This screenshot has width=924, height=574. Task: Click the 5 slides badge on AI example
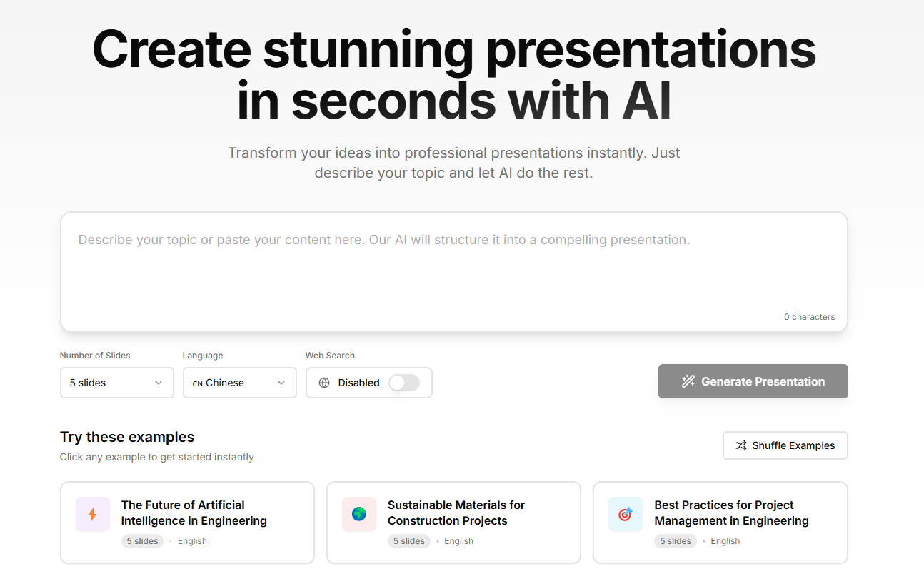pyautogui.click(x=142, y=541)
